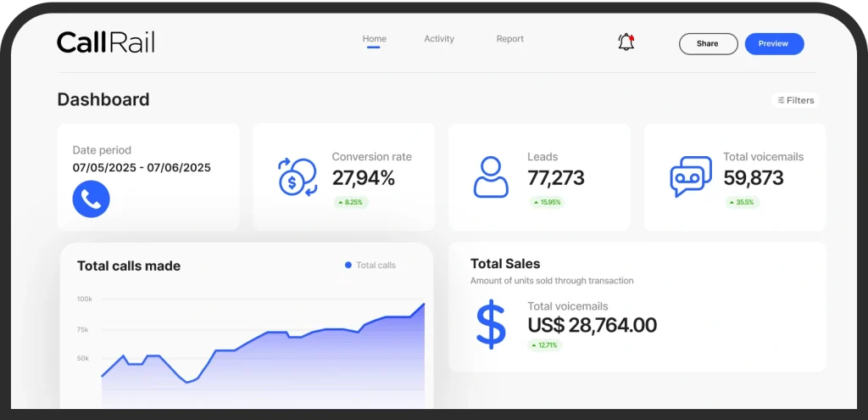Click the large dollar sign icon
868x420 pixels.
[491, 324]
